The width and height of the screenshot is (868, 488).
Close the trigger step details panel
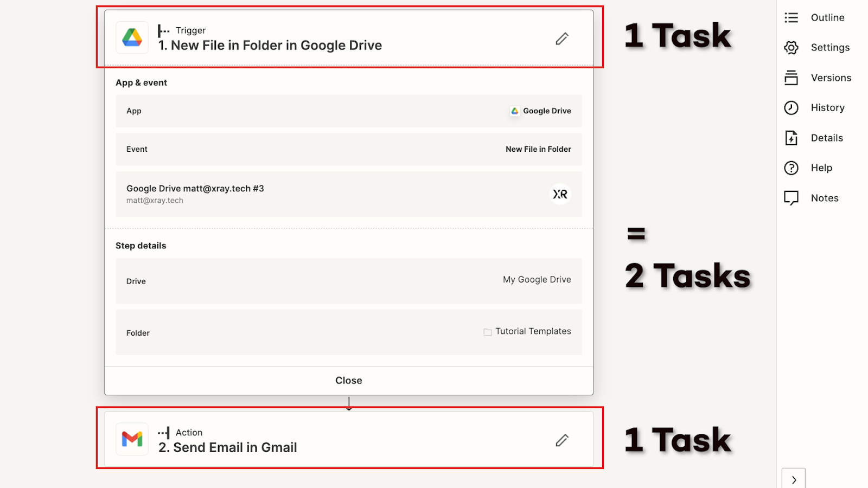click(x=348, y=381)
